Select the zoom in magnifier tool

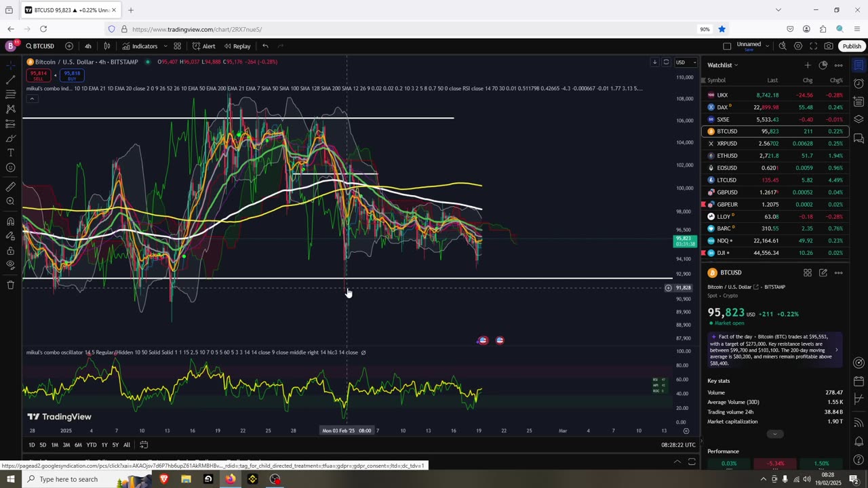click(x=10, y=201)
